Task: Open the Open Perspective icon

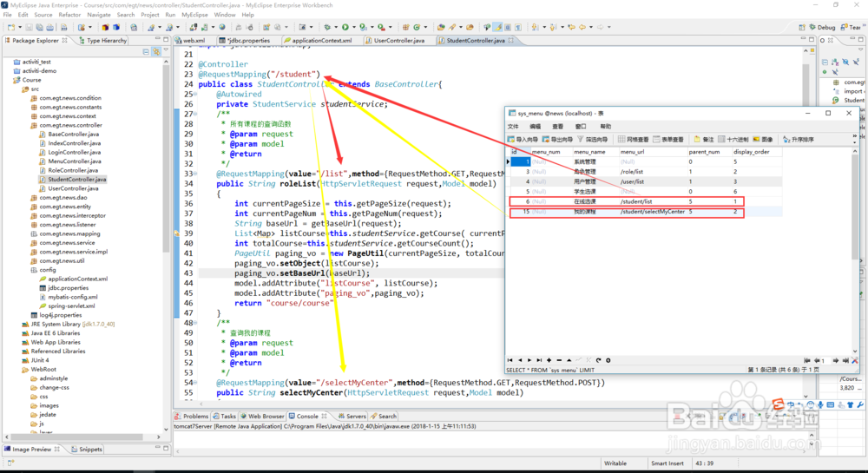Action: (802, 27)
